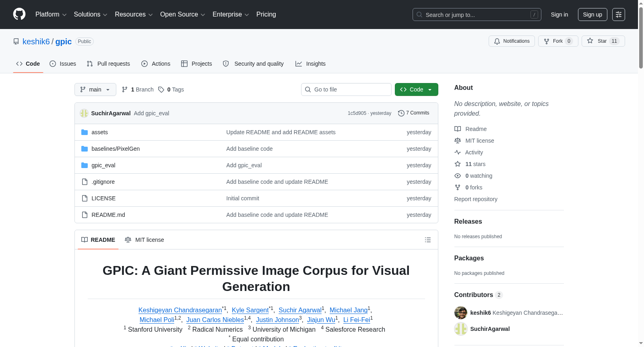Image resolution: width=644 pixels, height=347 pixels.
Task: Click the Sign in link
Action: click(x=559, y=15)
